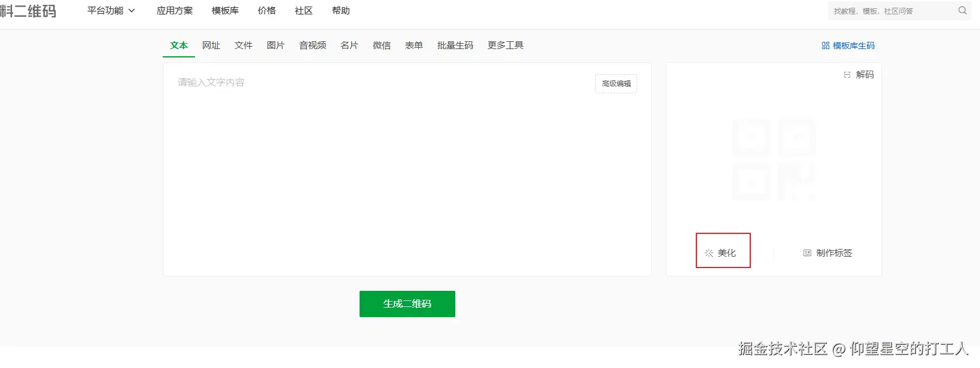Open the 模板库 menu item
This screenshot has width=980, height=368.
point(225,11)
